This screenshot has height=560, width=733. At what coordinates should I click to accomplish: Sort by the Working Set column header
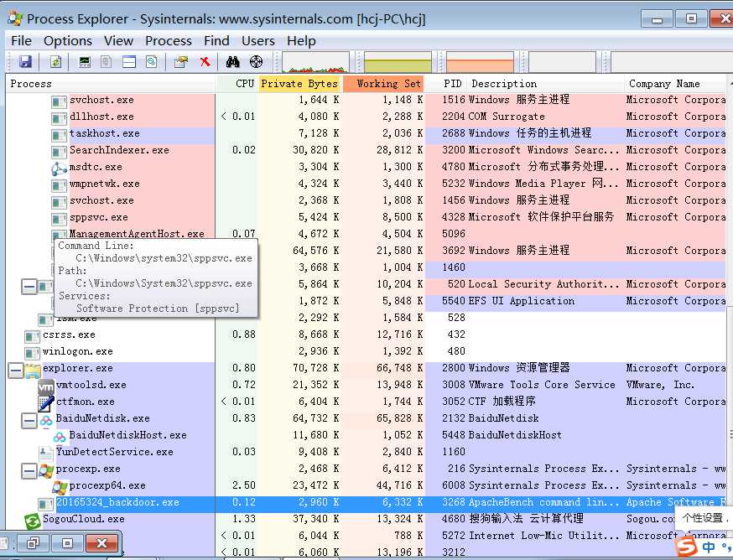point(383,84)
